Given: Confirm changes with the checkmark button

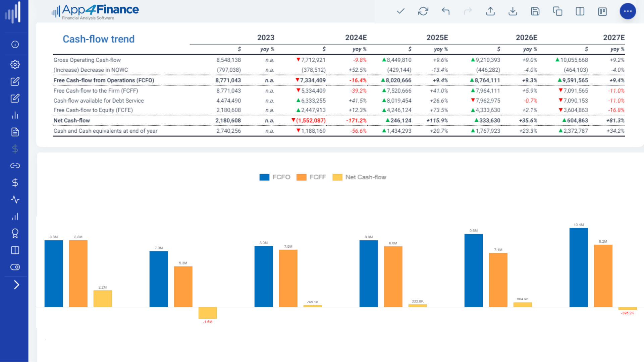Looking at the screenshot, I should (x=400, y=11).
